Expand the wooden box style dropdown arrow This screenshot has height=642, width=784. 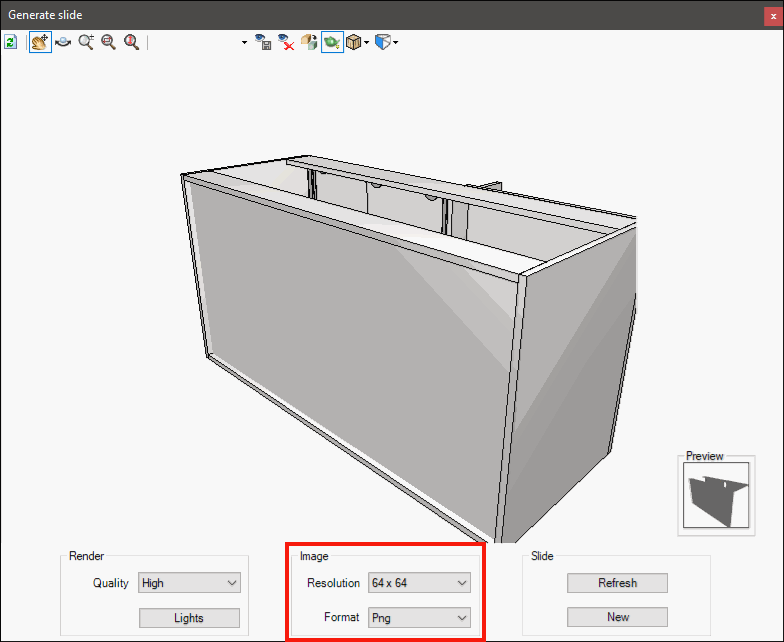click(366, 42)
